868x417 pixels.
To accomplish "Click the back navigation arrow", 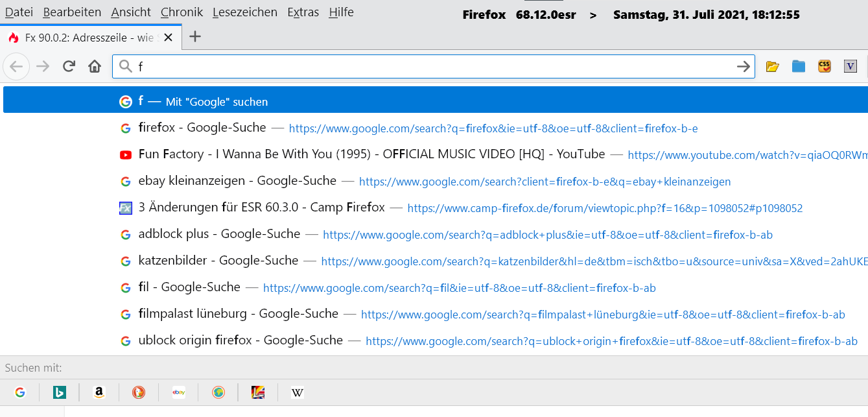I will [x=16, y=66].
